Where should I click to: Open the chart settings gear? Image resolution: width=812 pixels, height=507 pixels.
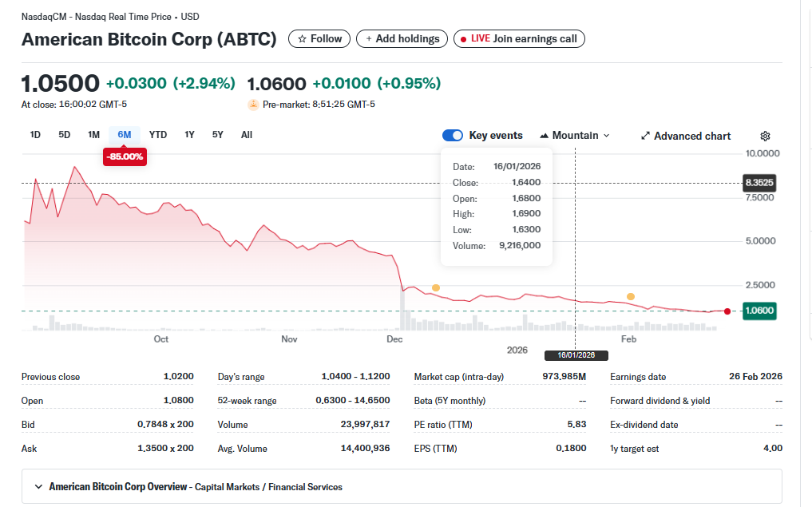[765, 136]
